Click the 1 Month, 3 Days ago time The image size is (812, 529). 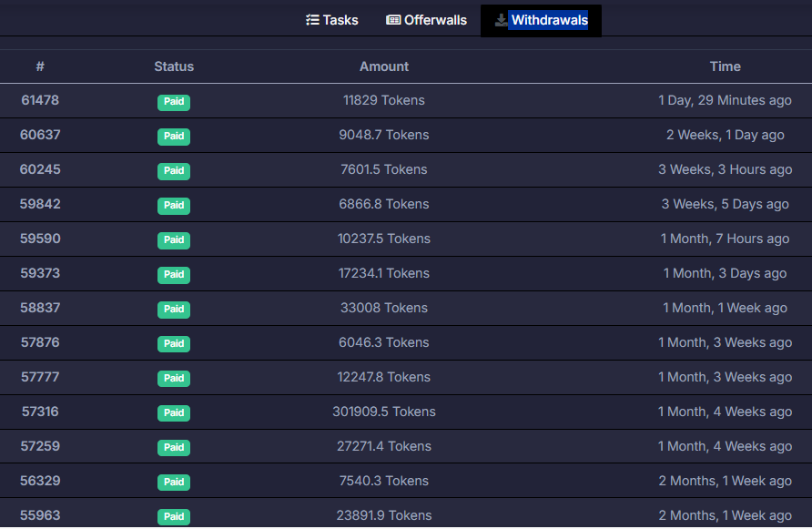tap(725, 273)
